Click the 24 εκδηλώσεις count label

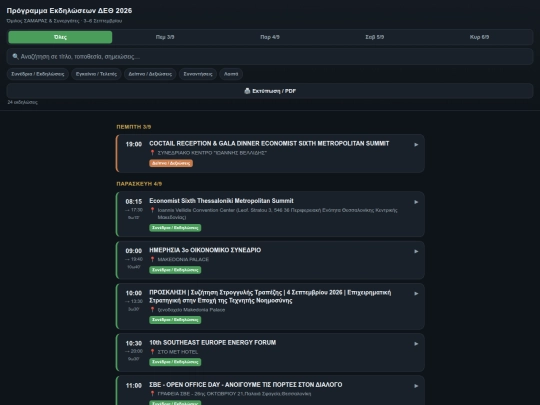coord(23,102)
